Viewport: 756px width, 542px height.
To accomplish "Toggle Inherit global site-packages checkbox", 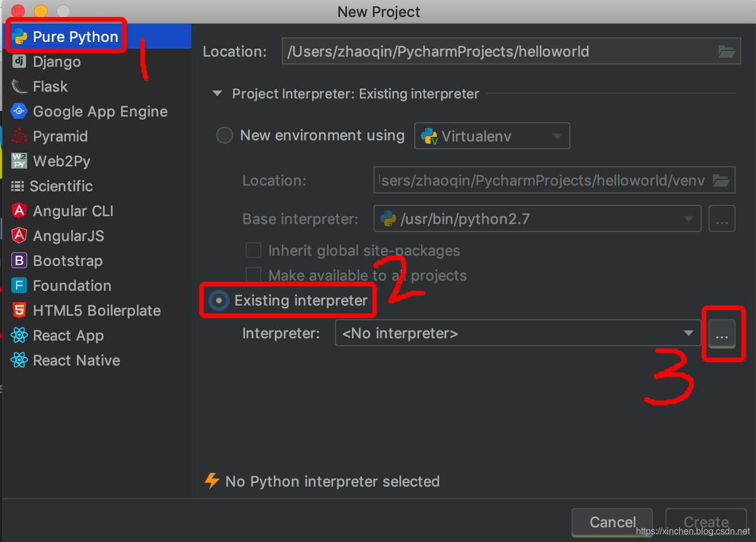I will point(253,250).
